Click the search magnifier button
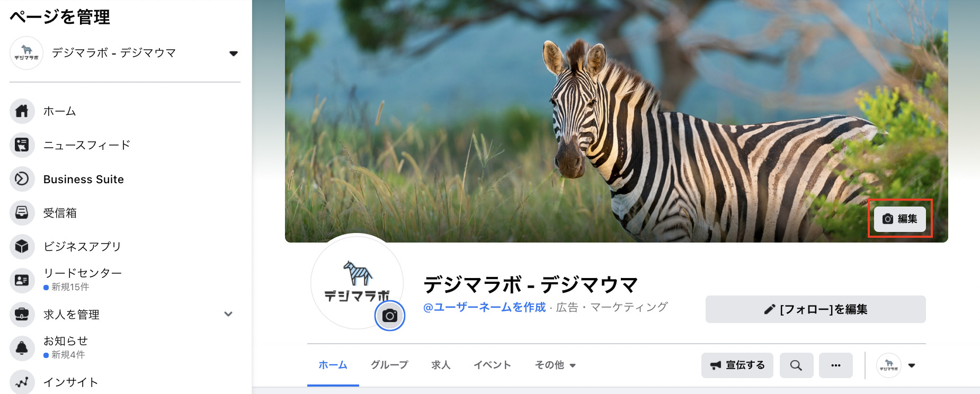This screenshot has height=394, width=980. pyautogui.click(x=796, y=365)
